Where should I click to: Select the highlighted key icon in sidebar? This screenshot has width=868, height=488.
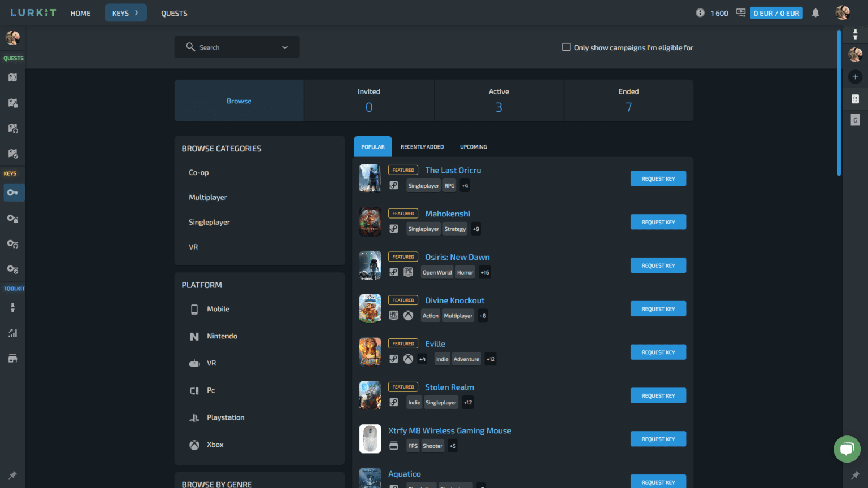pos(12,193)
